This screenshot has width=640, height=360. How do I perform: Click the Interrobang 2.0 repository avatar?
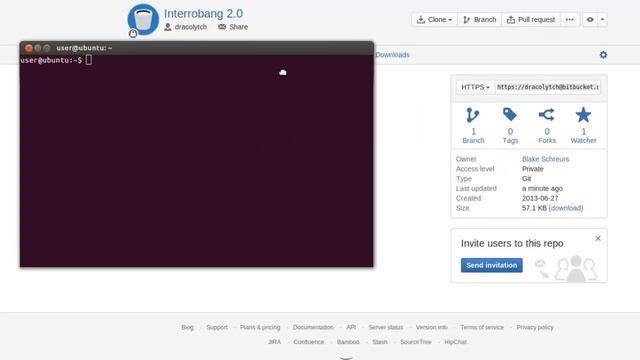click(x=143, y=20)
